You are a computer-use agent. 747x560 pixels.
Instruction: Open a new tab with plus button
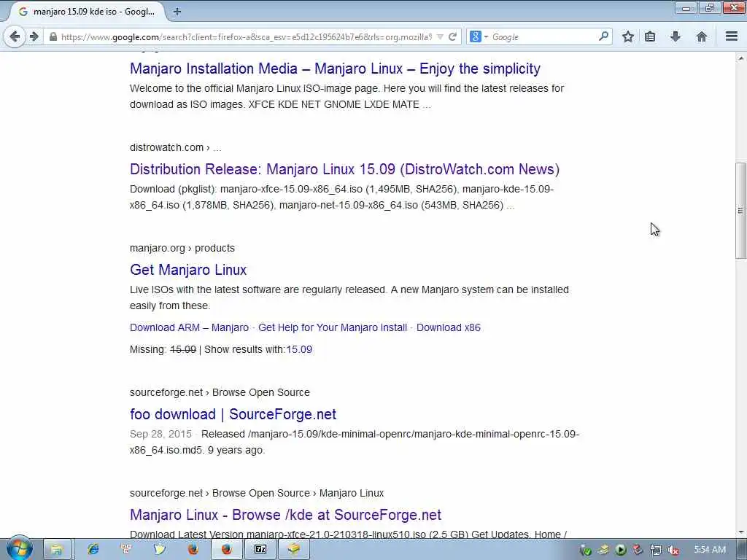coord(177,12)
